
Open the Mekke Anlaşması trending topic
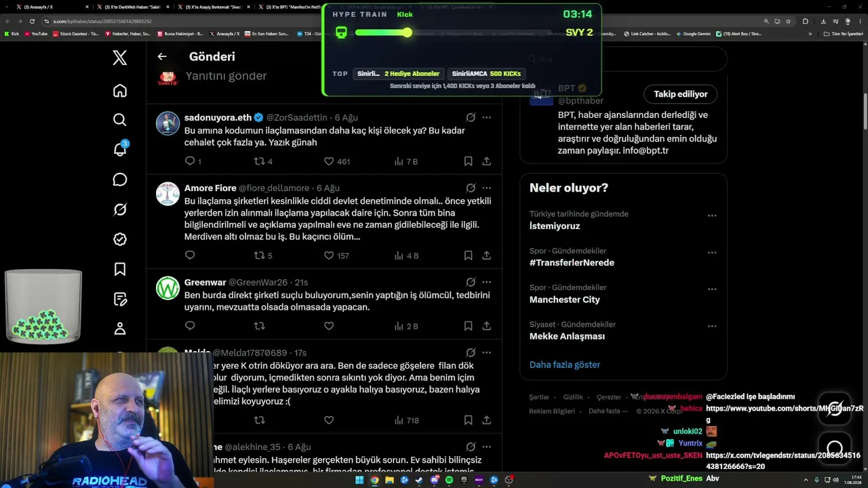pos(567,336)
